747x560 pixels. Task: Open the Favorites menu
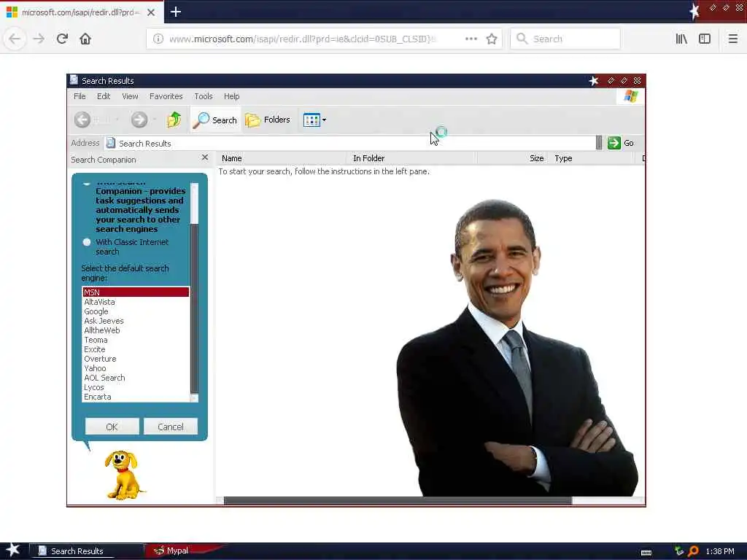point(166,96)
